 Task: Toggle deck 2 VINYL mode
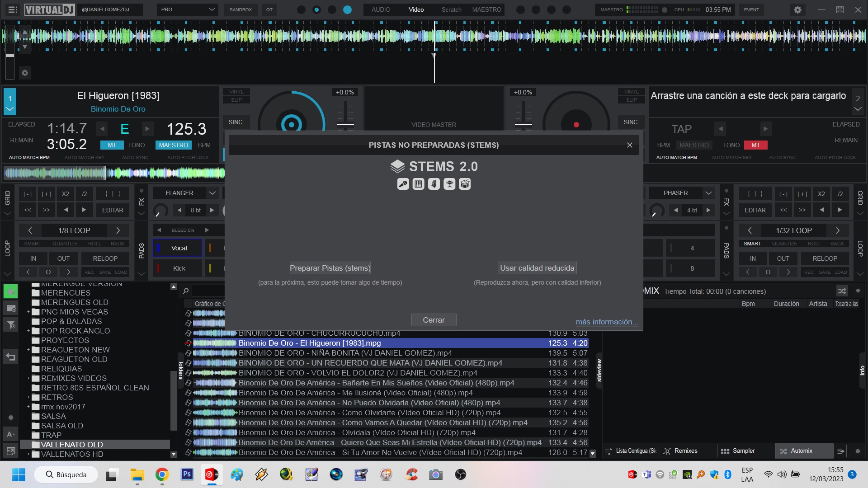[x=631, y=92]
